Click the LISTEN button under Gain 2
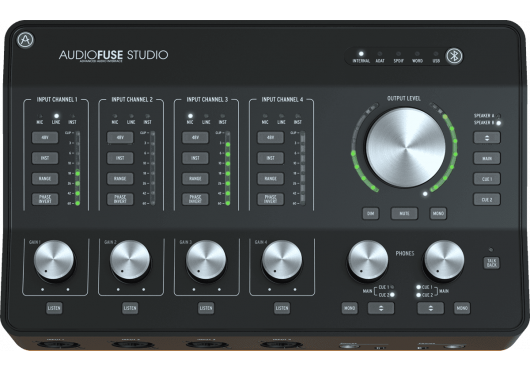Image resolution: width=530 pixels, height=371 pixels. coord(130,308)
